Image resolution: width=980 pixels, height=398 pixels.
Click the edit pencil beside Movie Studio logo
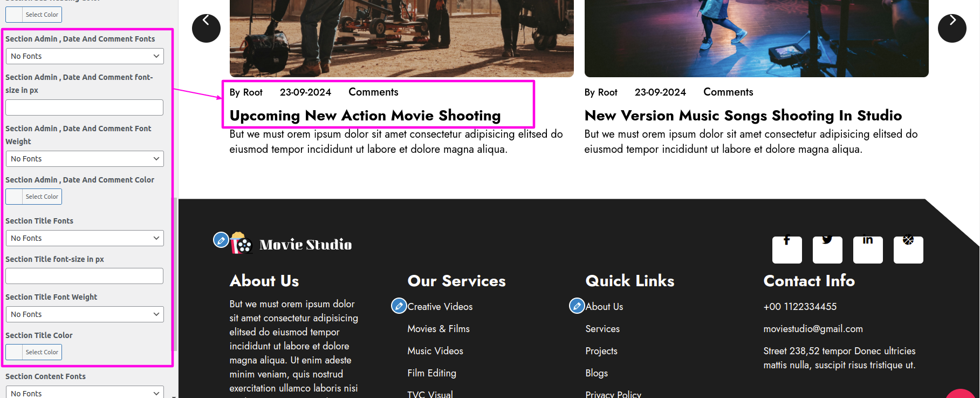[221, 240]
